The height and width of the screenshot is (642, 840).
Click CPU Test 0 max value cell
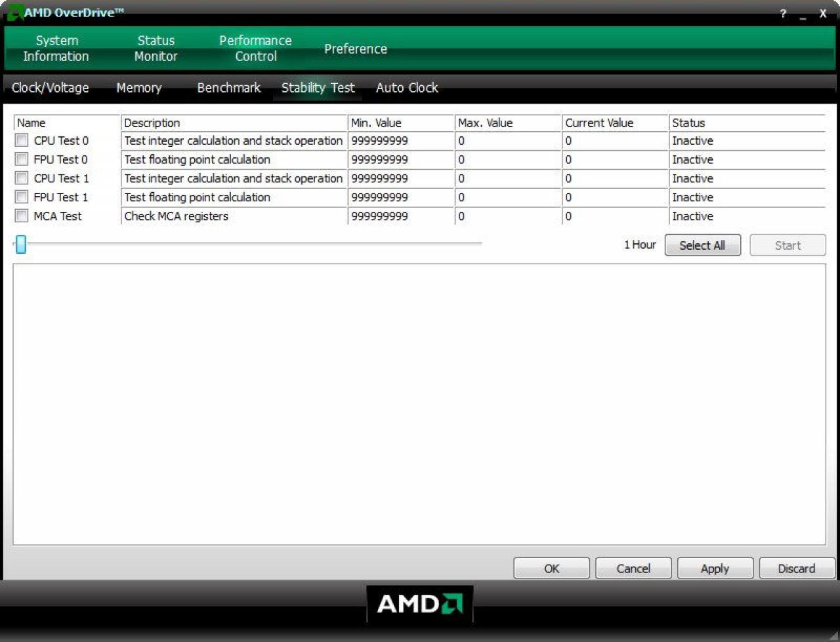tap(508, 140)
